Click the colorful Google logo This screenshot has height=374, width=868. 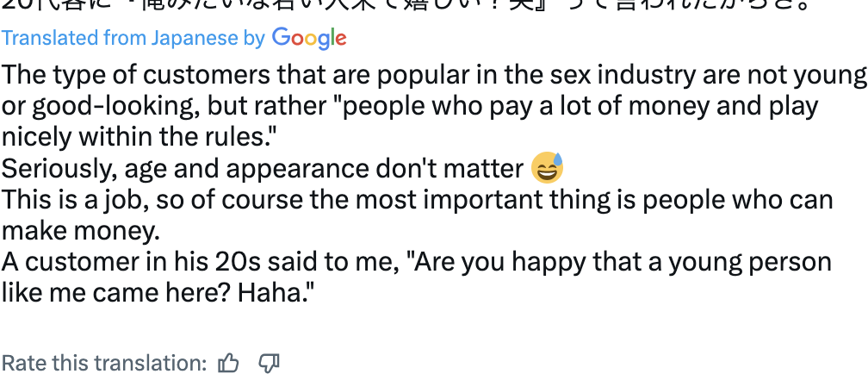pyautogui.click(x=309, y=38)
